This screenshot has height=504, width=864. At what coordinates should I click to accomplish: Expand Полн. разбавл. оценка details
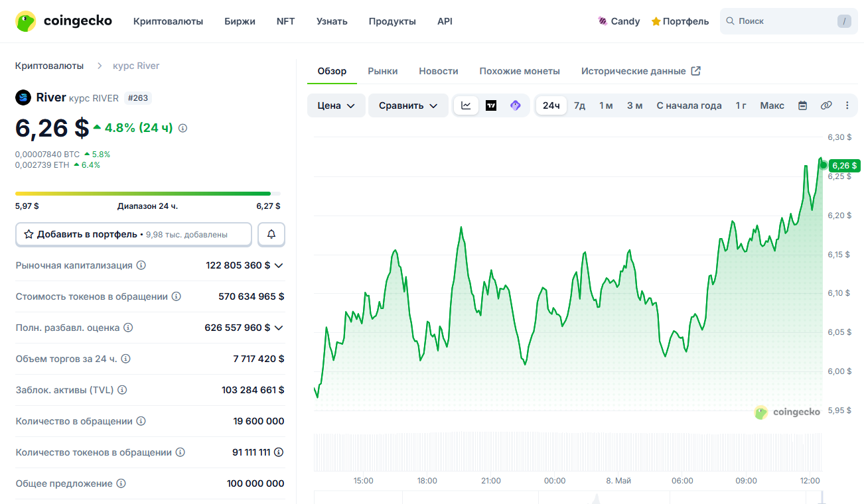tap(279, 328)
